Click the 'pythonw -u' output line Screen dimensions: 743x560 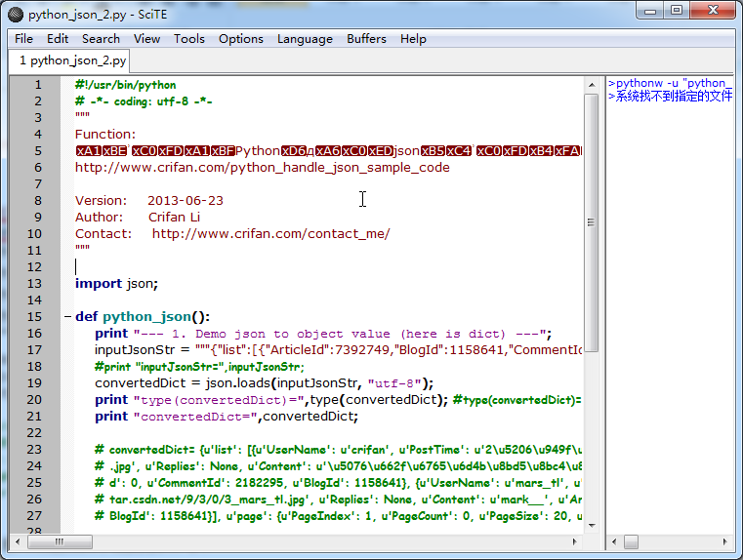pyautogui.click(x=670, y=83)
